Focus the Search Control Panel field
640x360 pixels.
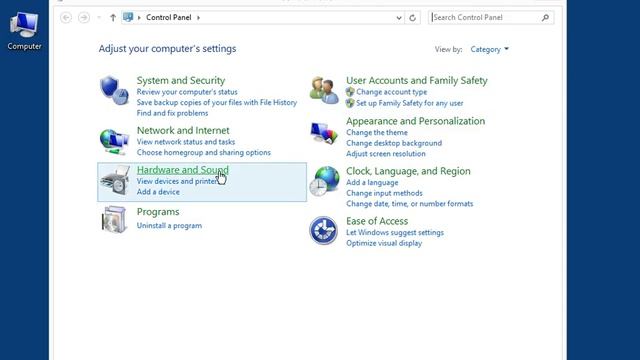[x=491, y=18]
